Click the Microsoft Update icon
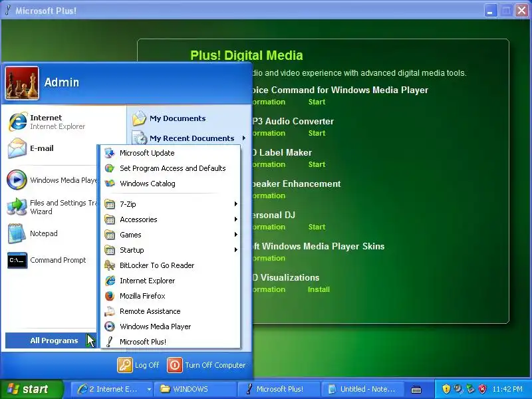 [x=110, y=153]
